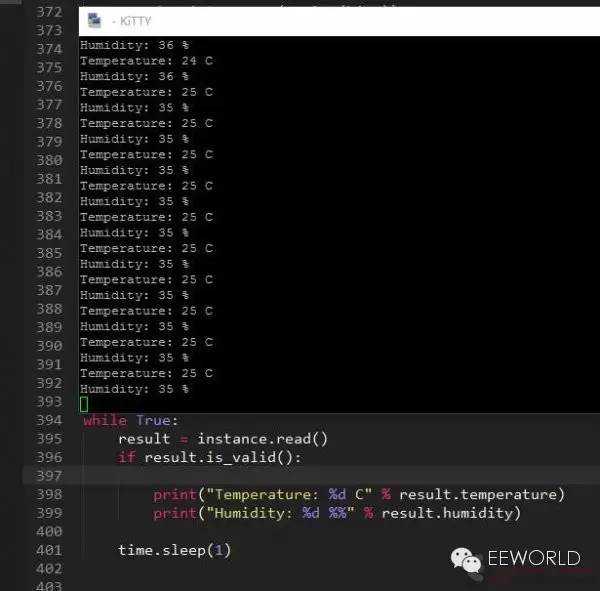The height and width of the screenshot is (591, 600).
Task: Click the last Humidity line above the cursor
Action: point(134,389)
